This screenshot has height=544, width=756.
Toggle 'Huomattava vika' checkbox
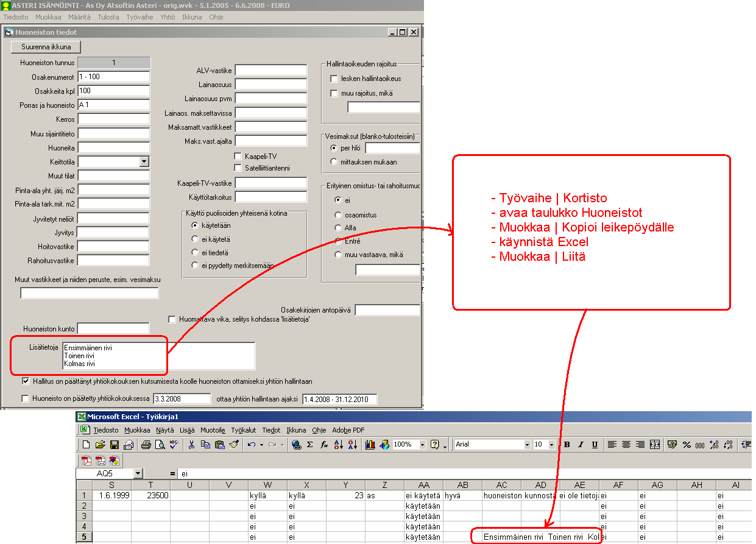tap(172, 319)
